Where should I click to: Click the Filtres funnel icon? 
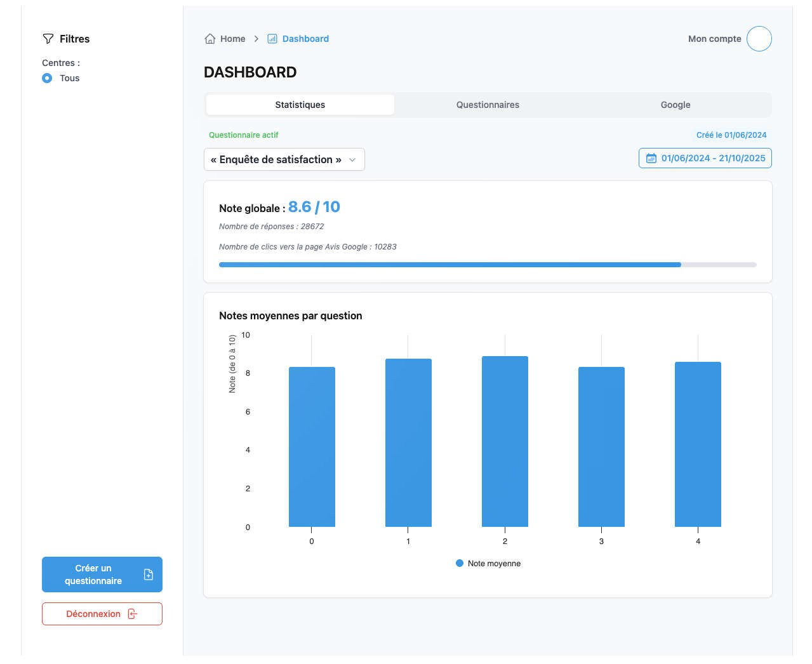pos(48,39)
